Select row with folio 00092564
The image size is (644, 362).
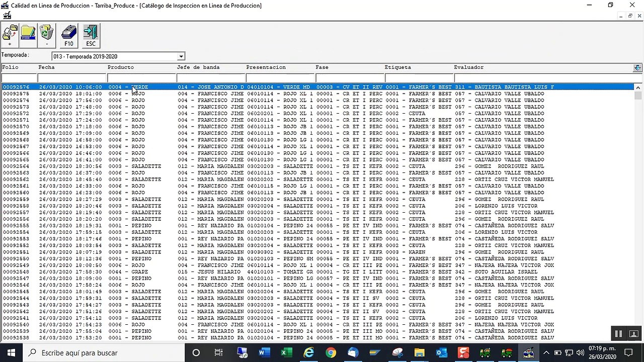(317, 166)
